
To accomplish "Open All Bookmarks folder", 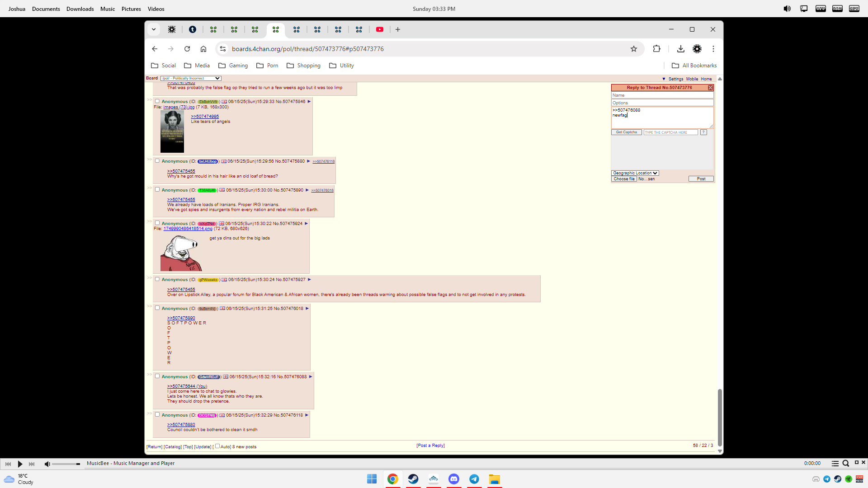I will pyautogui.click(x=694, y=66).
